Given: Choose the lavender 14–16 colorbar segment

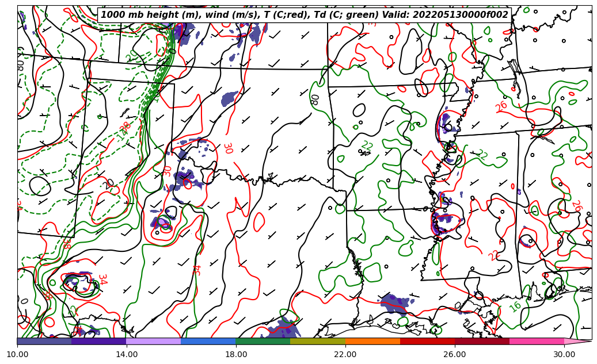Looking at the screenshot, I should 153,341.
